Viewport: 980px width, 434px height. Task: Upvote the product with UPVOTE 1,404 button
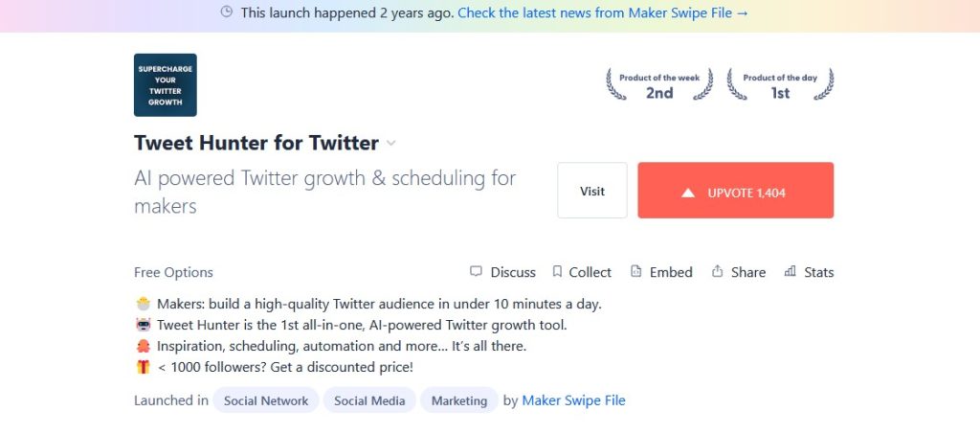coord(736,190)
